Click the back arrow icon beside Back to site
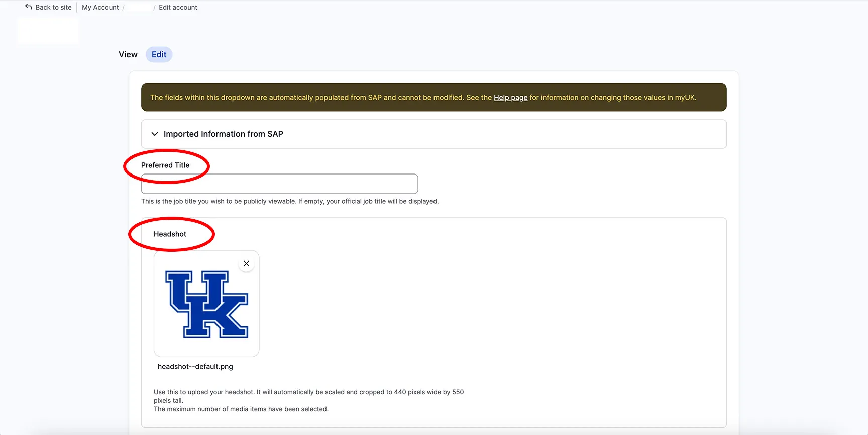The image size is (868, 435). click(28, 7)
